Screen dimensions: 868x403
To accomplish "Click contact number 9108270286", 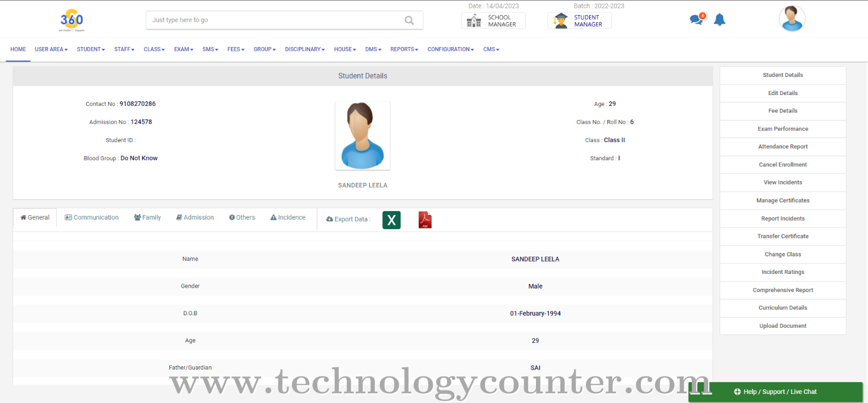I will click(x=138, y=104).
